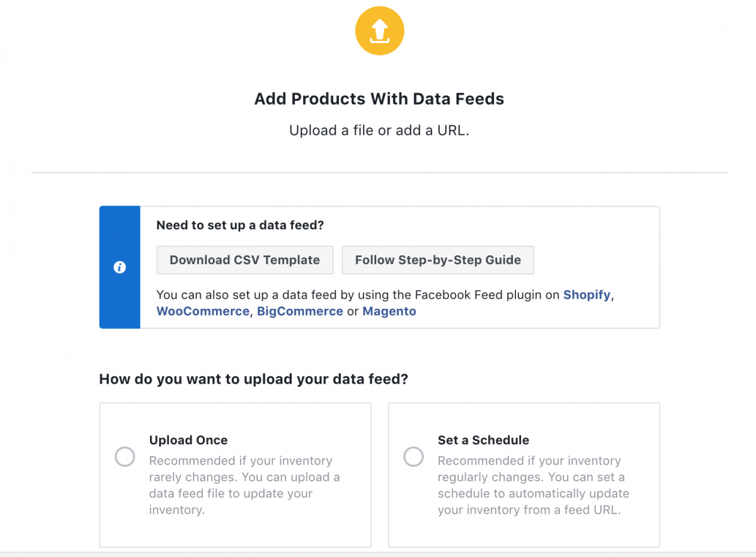
Task: Click the Set a Schedule heading
Action: click(483, 440)
